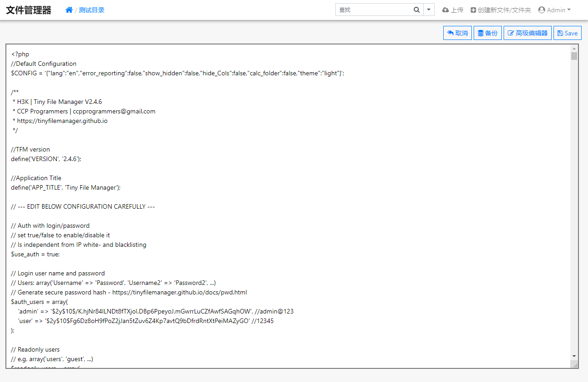This screenshot has width=588, height=382.
Task: Click the "//Application Title" comment
Action: pos(36,178)
